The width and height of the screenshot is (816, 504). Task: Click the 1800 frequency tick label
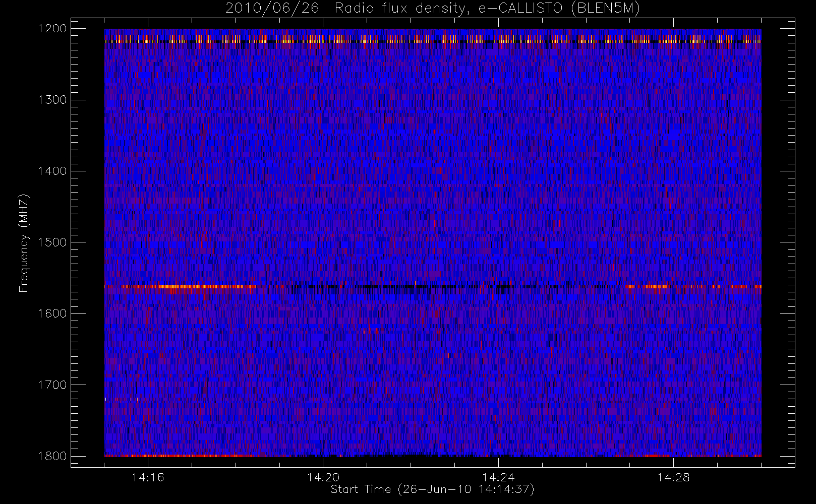pos(52,456)
